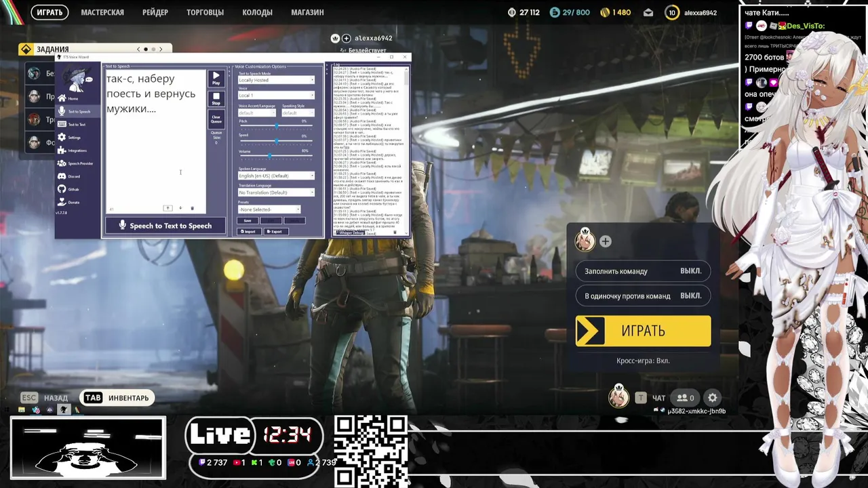Image resolution: width=868 pixels, height=488 pixels.
Task: Clear log via trash icon in Log panel
Action: click(x=395, y=232)
